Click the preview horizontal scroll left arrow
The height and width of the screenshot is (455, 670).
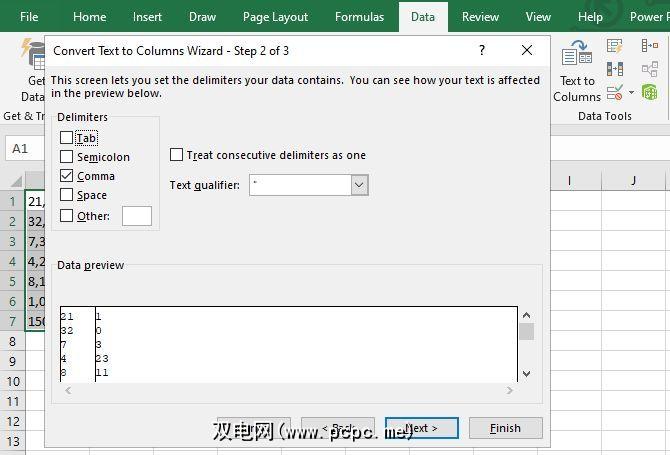(68, 390)
